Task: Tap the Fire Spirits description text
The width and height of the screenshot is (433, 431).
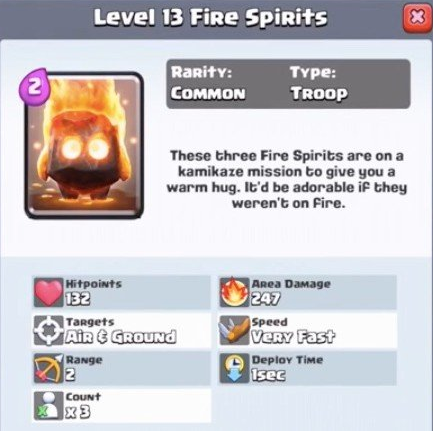Action: [287, 179]
